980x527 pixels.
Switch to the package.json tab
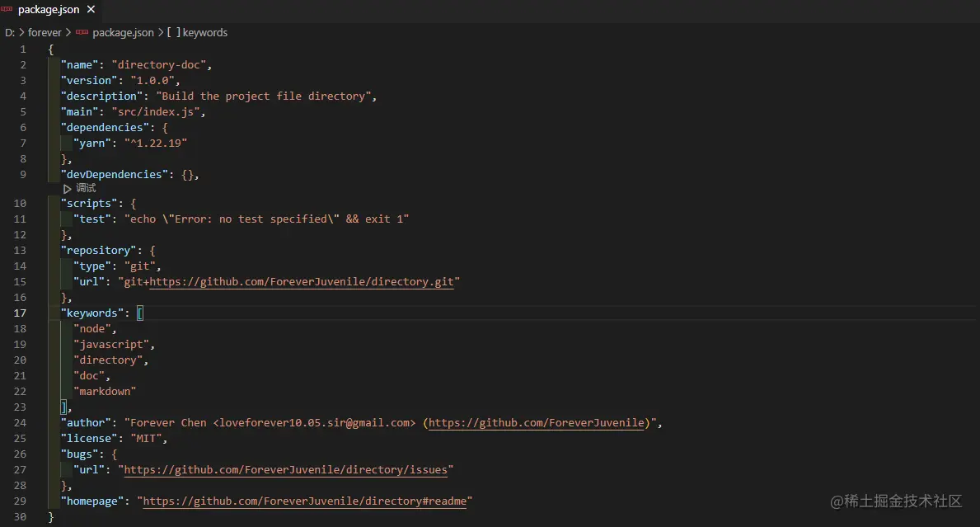49,10
